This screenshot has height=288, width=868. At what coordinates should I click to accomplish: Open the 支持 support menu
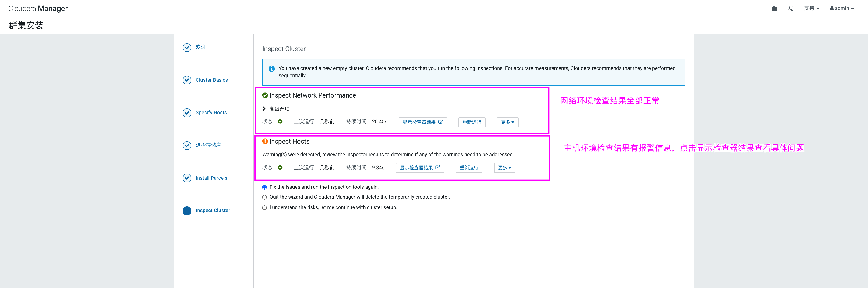(x=811, y=8)
